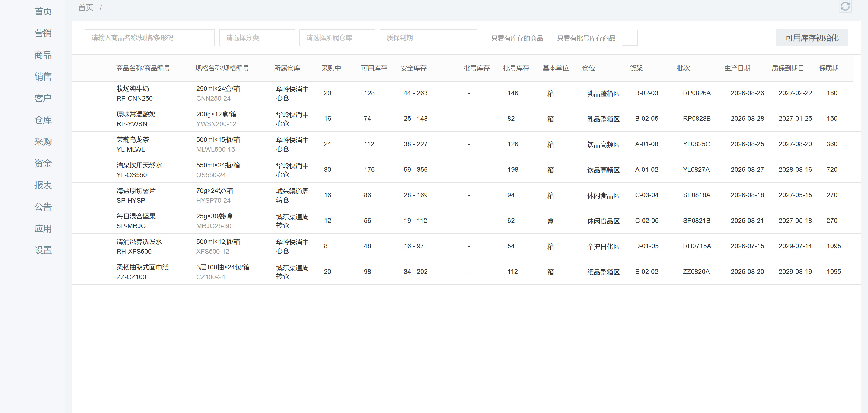Screen dimensions: 868x413
Task: Click the 商品名称/商品编号 column header
Action: 143,68
